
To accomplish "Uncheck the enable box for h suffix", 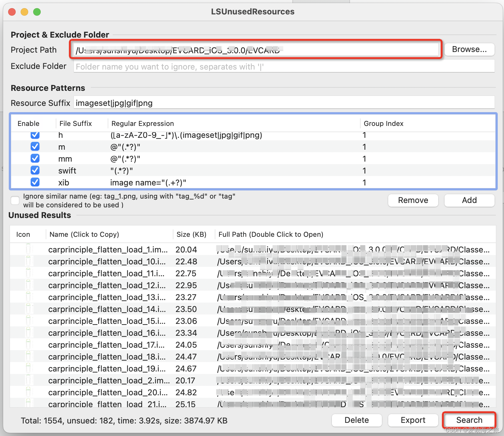I will click(35, 135).
